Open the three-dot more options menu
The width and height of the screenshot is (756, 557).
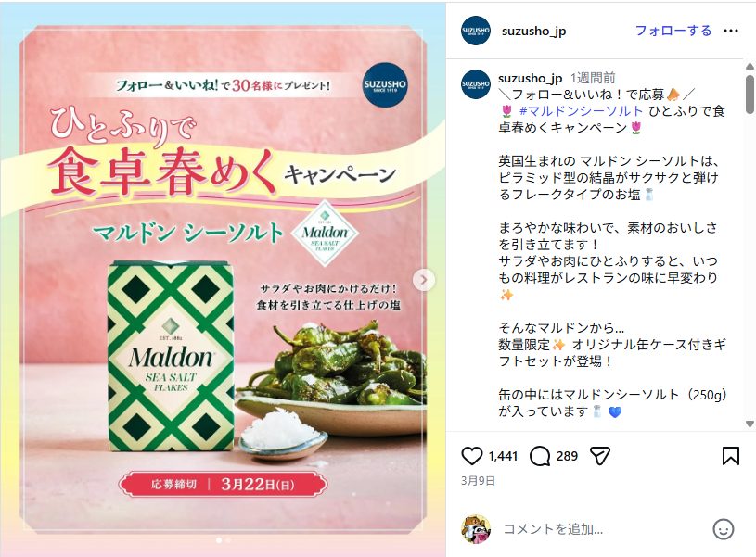tap(730, 31)
